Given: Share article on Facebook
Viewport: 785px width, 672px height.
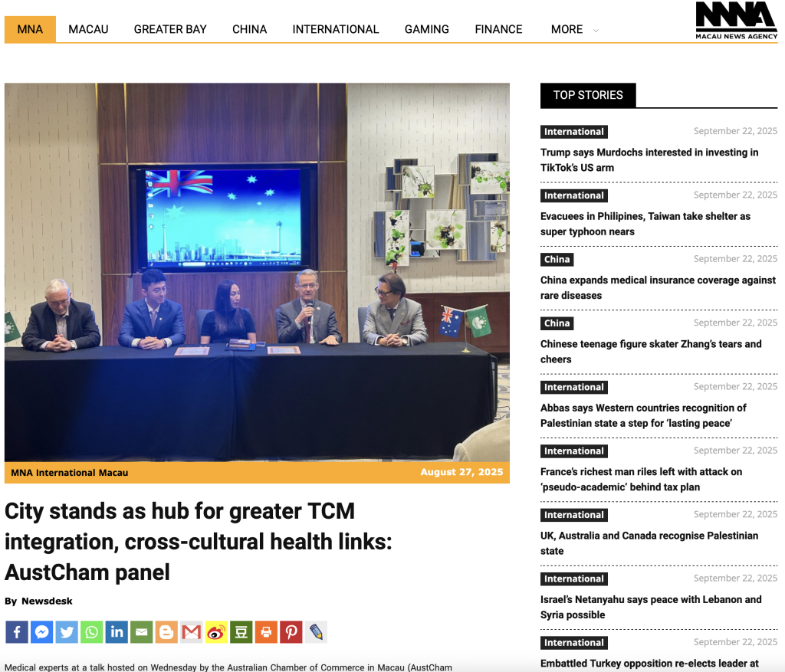Looking at the screenshot, I should coord(17,632).
